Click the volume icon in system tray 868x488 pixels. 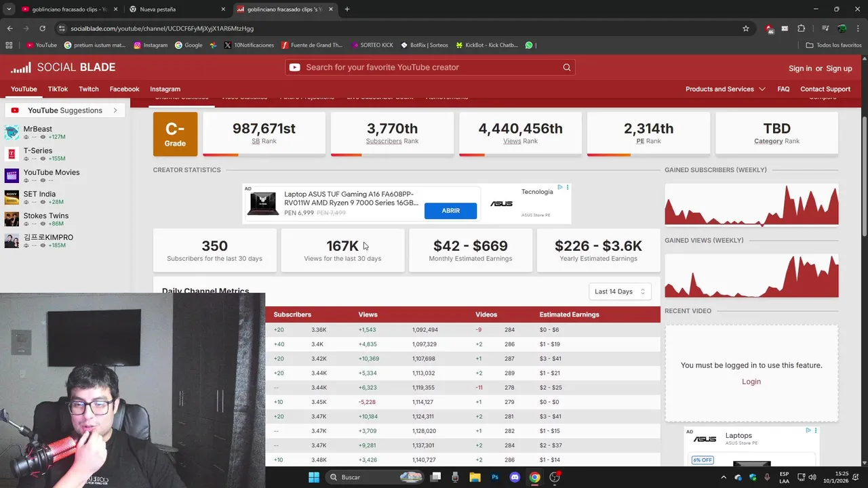pos(812,477)
